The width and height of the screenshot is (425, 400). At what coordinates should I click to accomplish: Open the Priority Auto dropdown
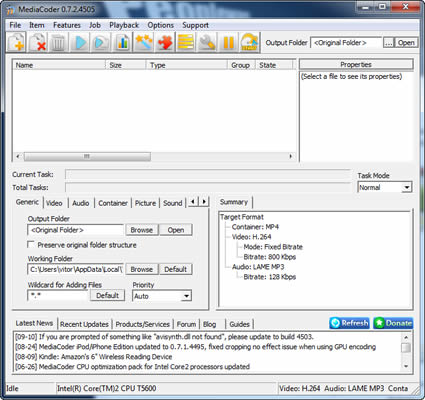(186, 296)
